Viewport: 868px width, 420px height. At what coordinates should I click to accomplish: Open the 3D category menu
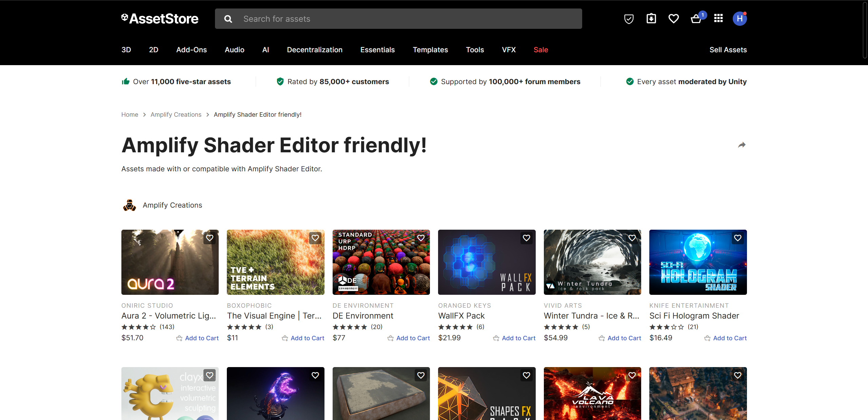126,50
